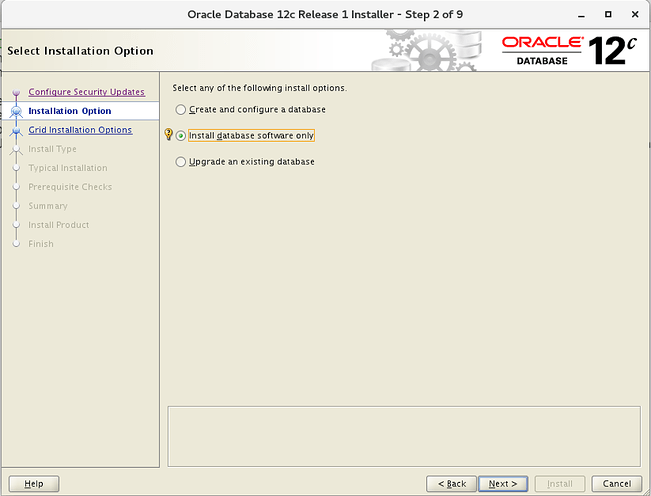The height and width of the screenshot is (496, 651).
Task: Click the Install Type step label
Action: [x=52, y=149]
